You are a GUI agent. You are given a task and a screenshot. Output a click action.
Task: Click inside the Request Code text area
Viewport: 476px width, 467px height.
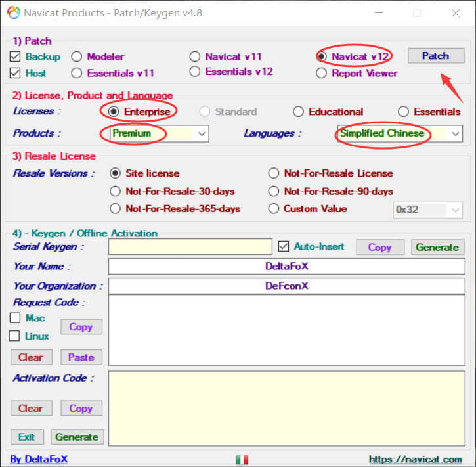point(286,330)
